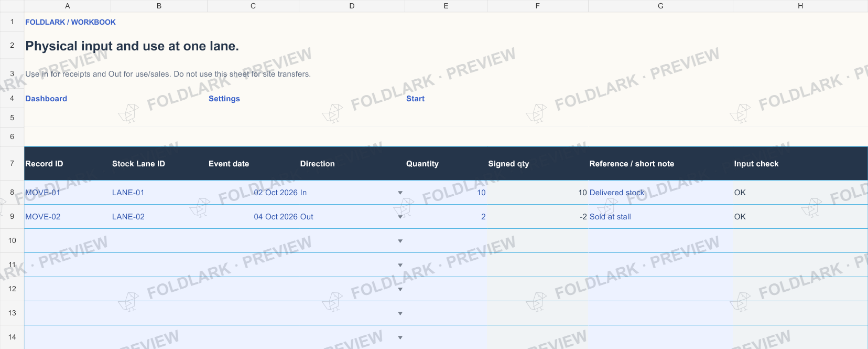
Task: Select column H header
Action: tap(800, 6)
